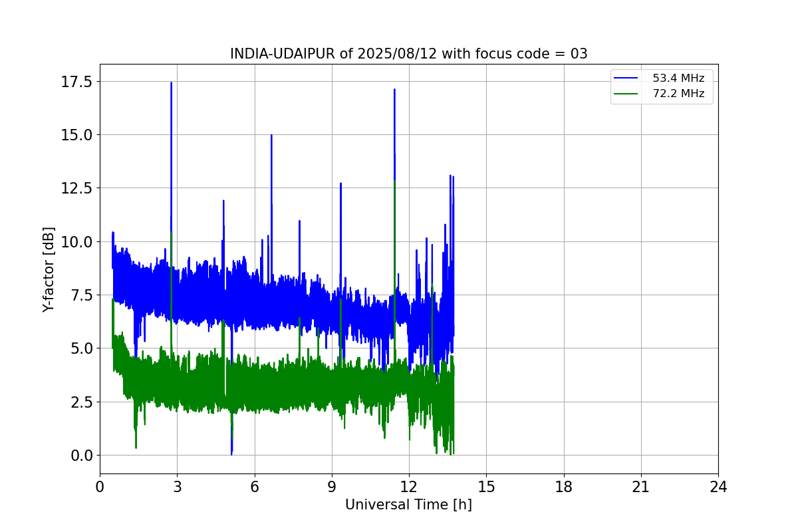This screenshot has height=532, width=798.
Task: Click the blue spike peak near 15.0 dB
Action: pos(271,136)
